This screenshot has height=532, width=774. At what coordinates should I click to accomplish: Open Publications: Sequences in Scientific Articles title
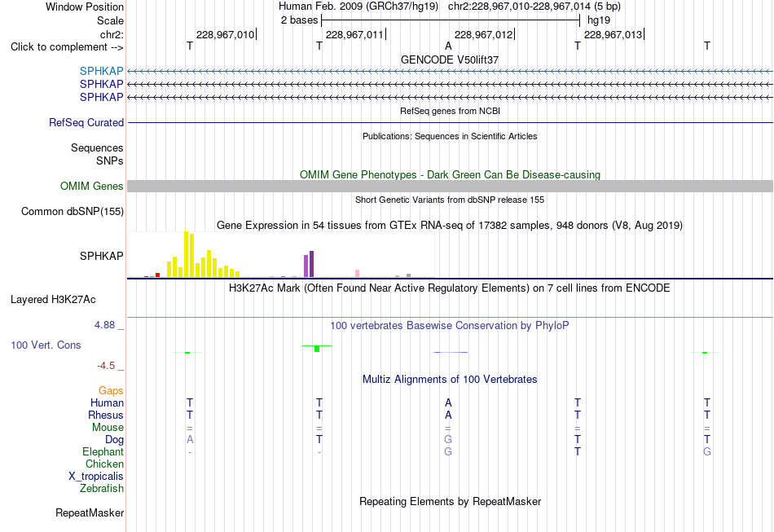click(x=450, y=136)
